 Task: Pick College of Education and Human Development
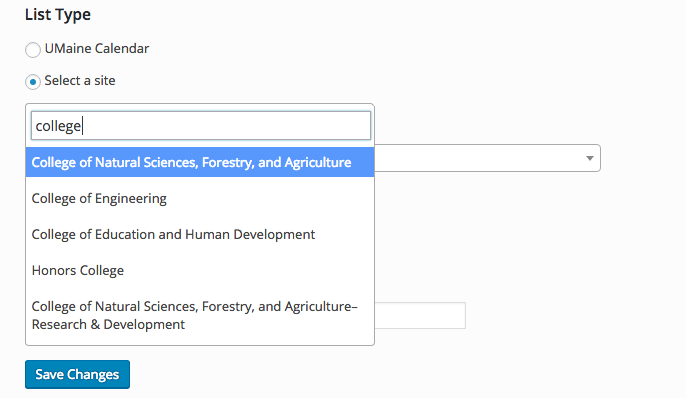click(x=200, y=234)
